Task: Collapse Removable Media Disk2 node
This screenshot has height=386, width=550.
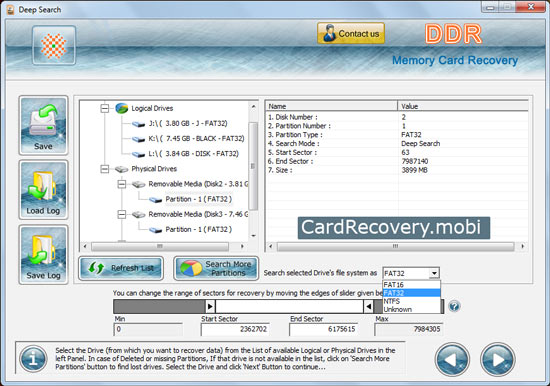Action: pos(121,184)
